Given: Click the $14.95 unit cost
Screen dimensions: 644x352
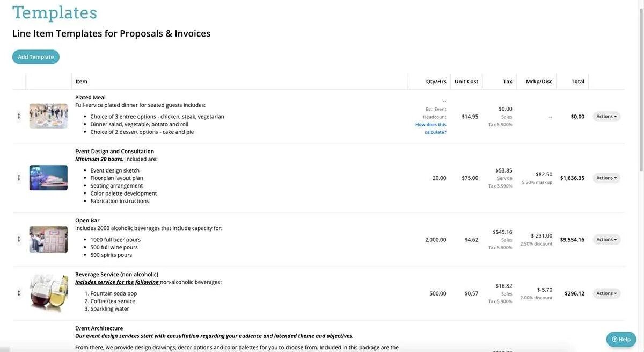Looking at the screenshot, I should [x=470, y=117].
